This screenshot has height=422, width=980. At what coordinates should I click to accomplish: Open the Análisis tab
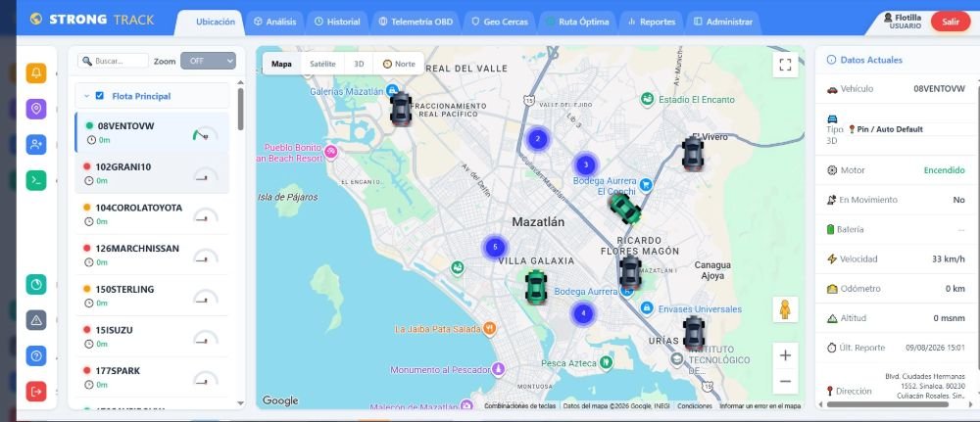click(x=275, y=22)
